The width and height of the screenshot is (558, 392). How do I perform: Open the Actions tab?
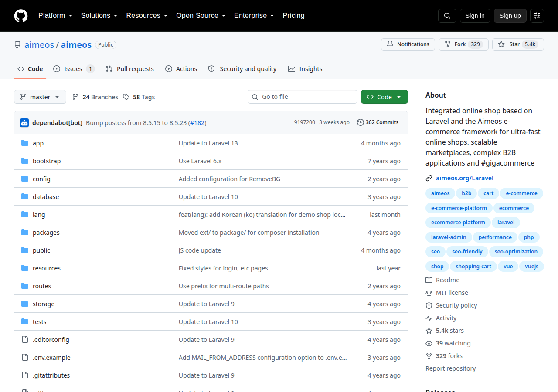click(181, 69)
